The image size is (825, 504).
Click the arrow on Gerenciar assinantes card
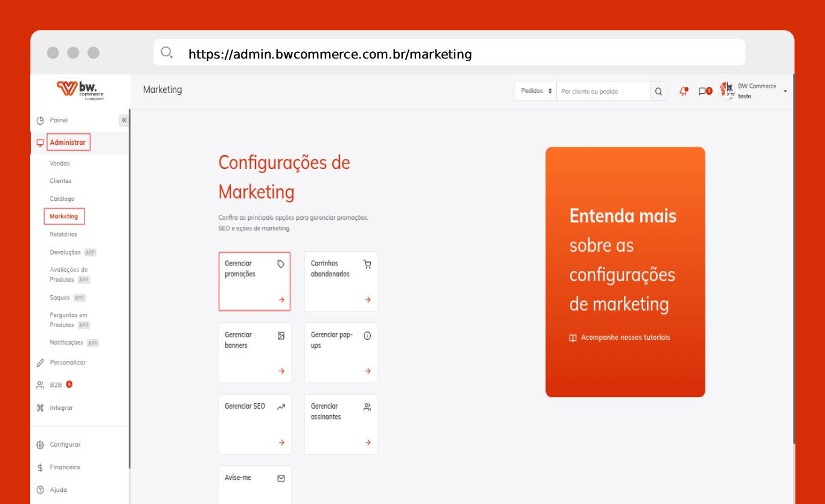coord(368,442)
